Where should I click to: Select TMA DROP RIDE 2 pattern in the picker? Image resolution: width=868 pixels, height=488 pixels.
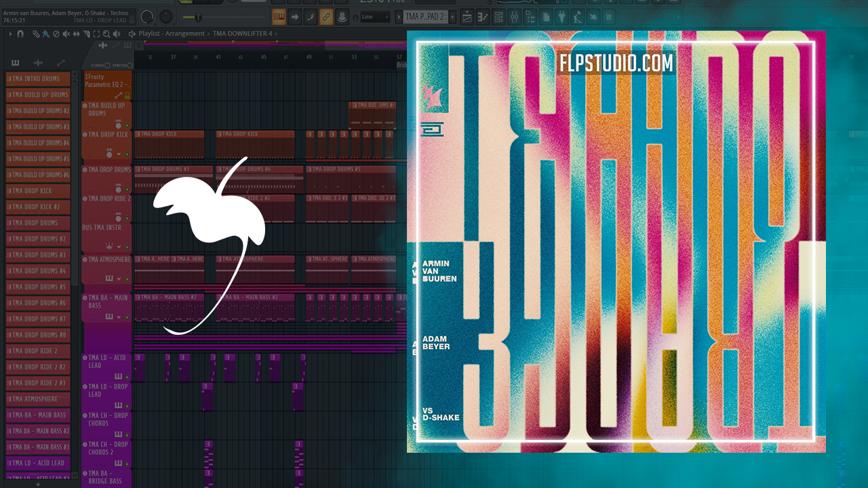38,351
